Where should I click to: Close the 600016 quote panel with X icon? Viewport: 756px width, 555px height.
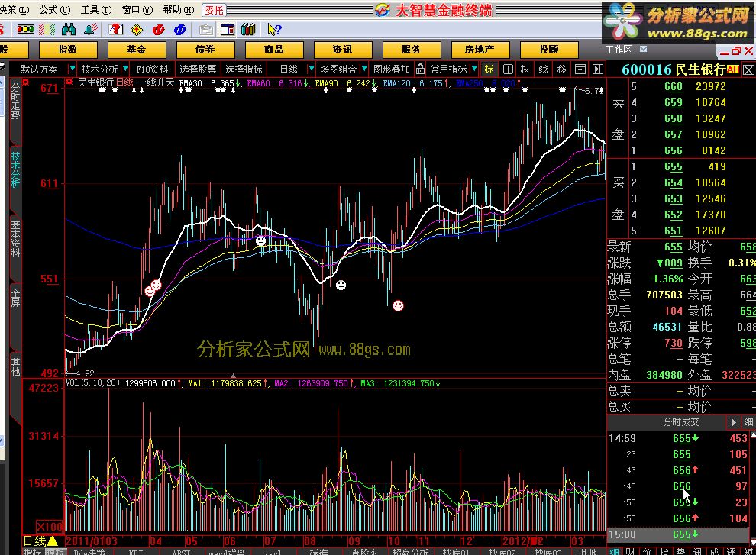click(x=748, y=70)
